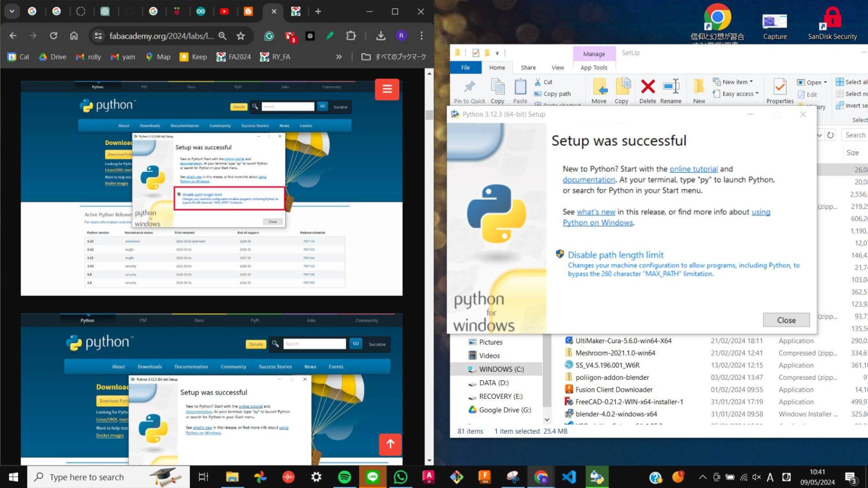Expand the New item dropdown
The width and height of the screenshot is (868, 488).
click(x=733, y=82)
